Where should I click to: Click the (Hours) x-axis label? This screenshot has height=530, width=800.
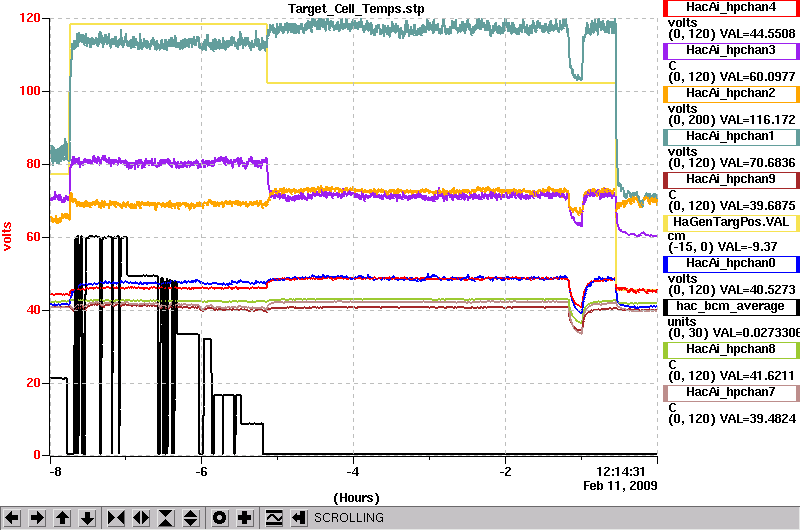(356, 498)
